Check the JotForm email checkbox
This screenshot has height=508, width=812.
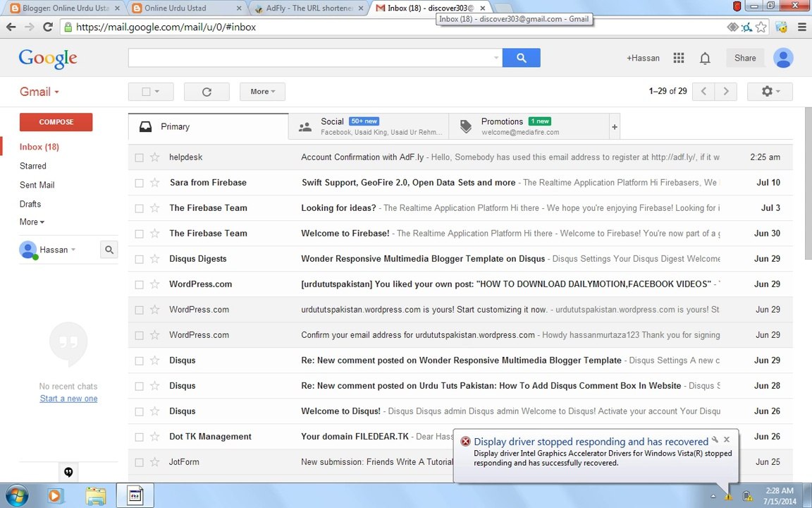click(x=139, y=462)
